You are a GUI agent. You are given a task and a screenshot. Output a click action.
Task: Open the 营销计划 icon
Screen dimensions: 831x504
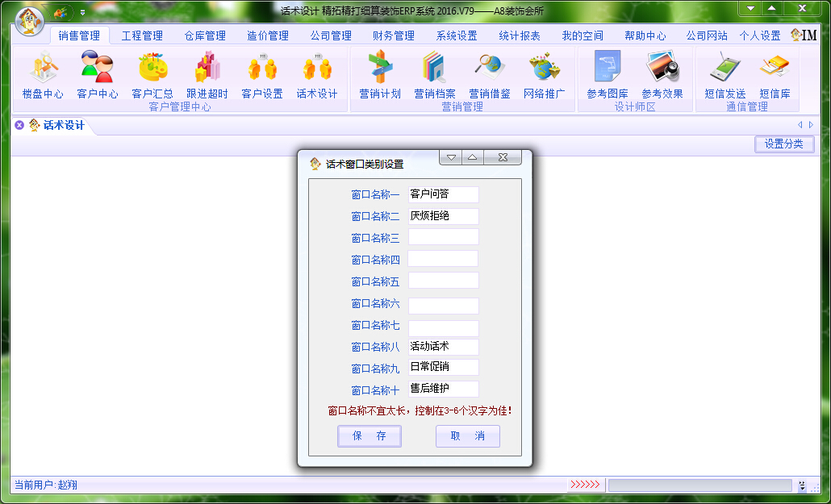point(380,75)
